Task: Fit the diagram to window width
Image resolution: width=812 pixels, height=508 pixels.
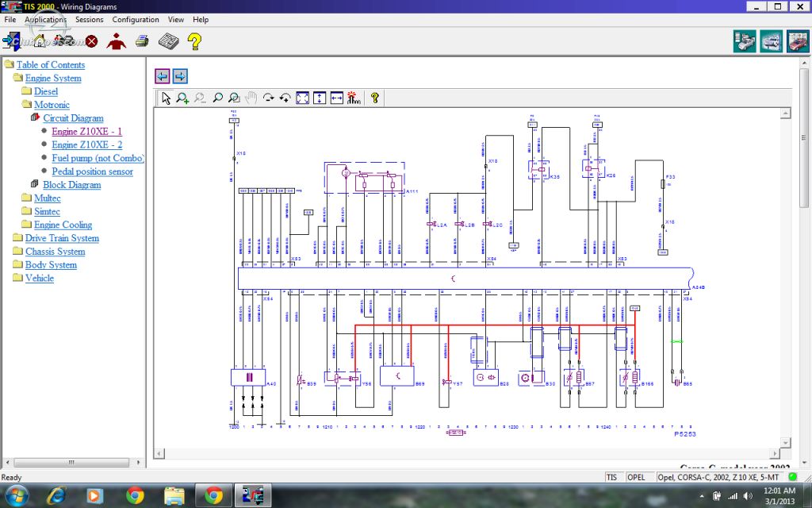Action: (336, 98)
